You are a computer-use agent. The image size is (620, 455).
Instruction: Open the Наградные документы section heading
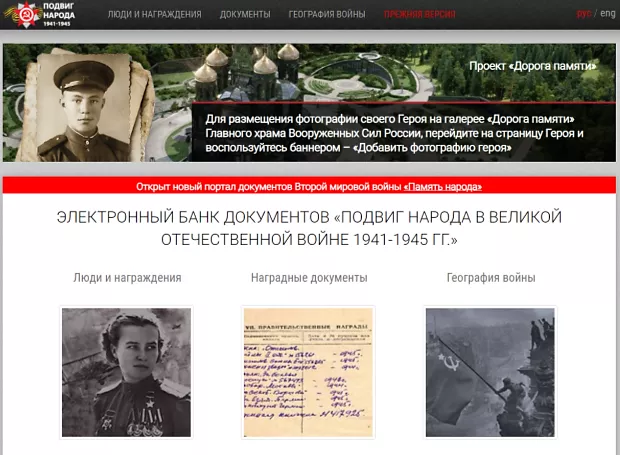click(x=309, y=278)
